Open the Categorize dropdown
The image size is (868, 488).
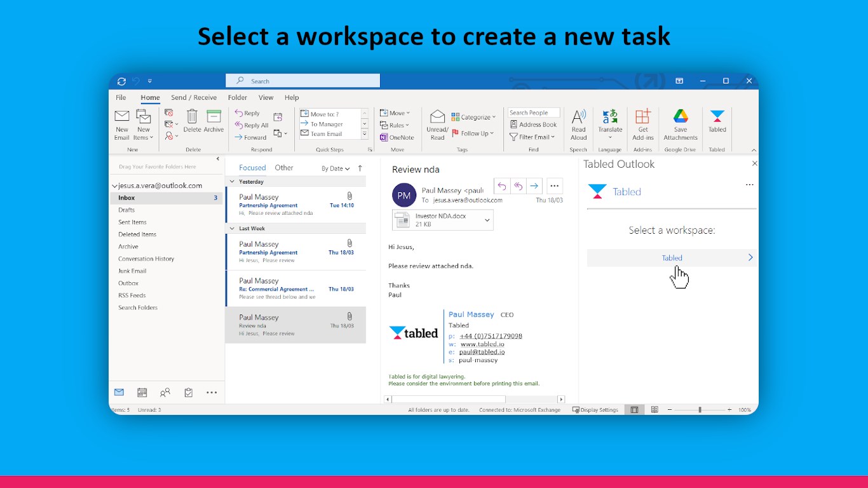pos(474,117)
